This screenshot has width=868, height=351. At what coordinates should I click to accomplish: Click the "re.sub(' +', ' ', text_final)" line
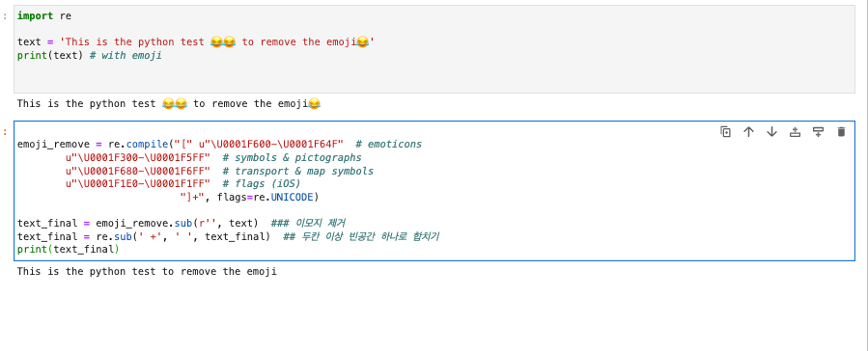click(228, 236)
